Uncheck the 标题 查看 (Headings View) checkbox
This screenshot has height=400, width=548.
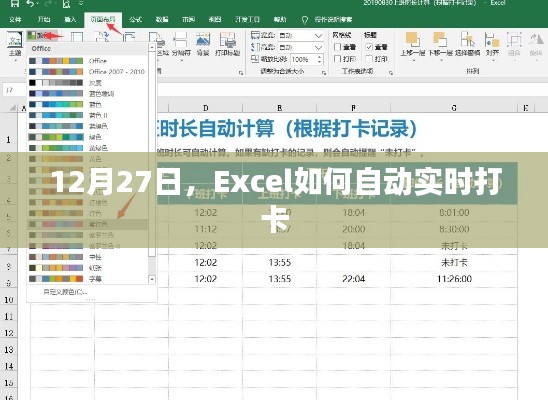tap(369, 47)
